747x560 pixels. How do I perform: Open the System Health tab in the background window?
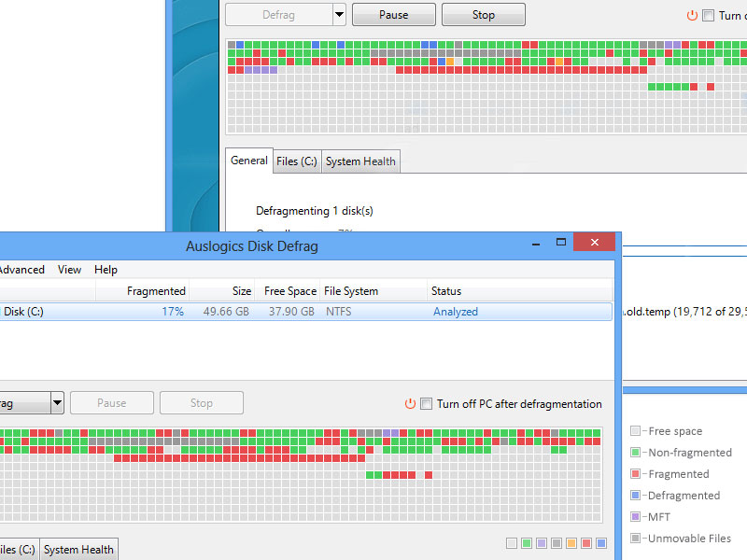tap(360, 161)
